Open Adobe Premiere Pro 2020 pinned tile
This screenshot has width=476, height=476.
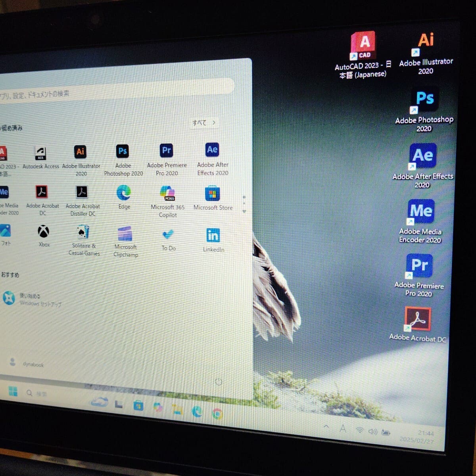click(x=167, y=160)
